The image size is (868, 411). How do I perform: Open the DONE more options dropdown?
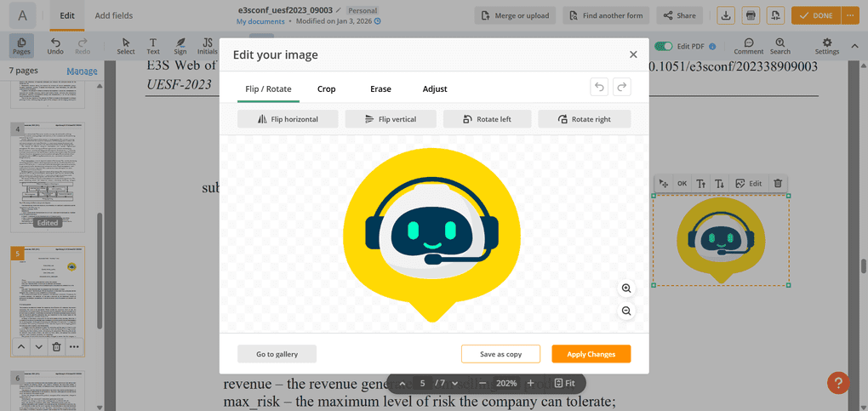[x=850, y=15]
